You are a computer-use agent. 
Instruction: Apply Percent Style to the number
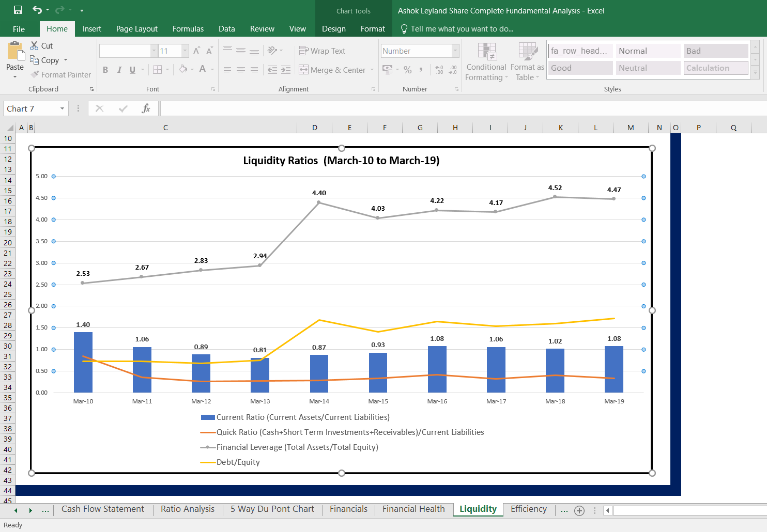pyautogui.click(x=408, y=69)
